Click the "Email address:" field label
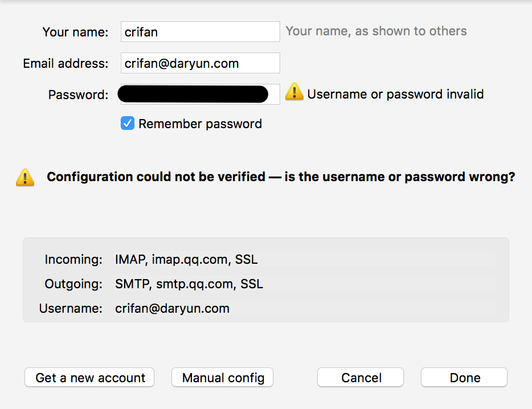The width and height of the screenshot is (532, 409). tap(66, 64)
